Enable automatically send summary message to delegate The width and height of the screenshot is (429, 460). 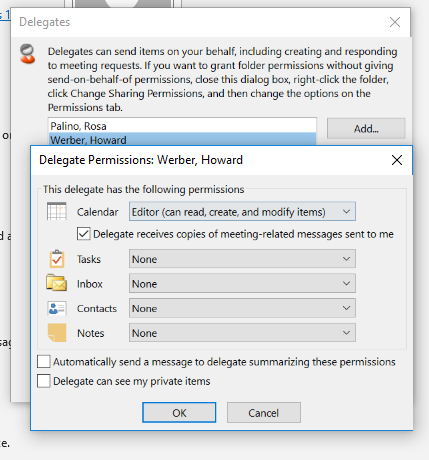(x=44, y=361)
